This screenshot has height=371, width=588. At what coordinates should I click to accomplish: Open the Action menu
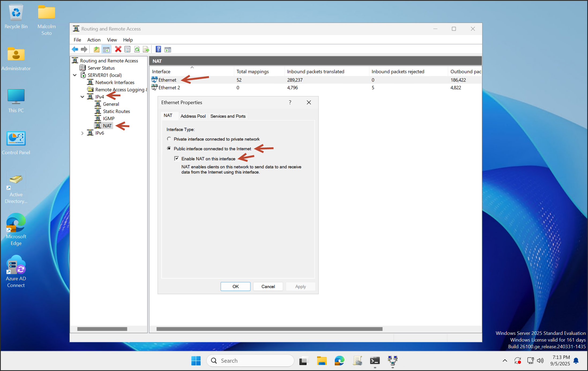[x=94, y=40]
